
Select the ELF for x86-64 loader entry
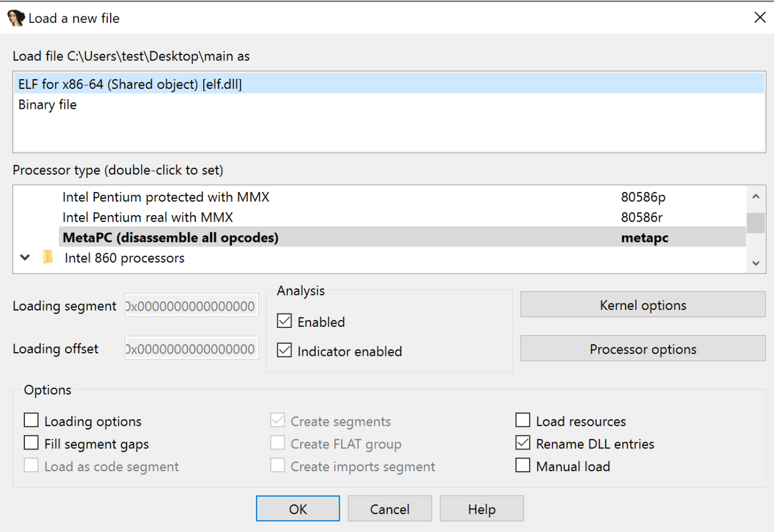point(130,84)
